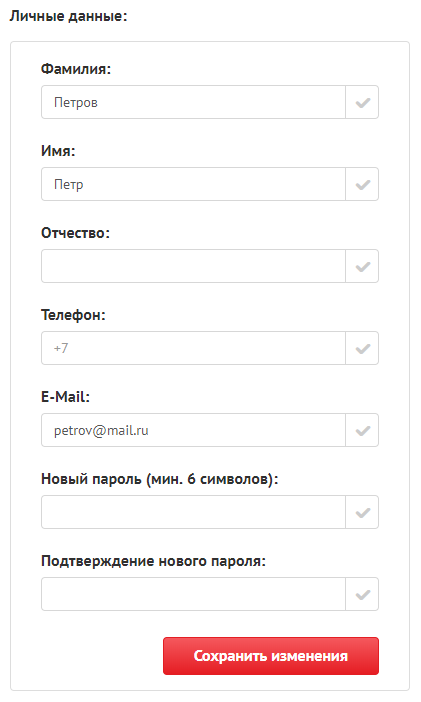This screenshot has width=421, height=702.
Task: Click the Личные данные heading
Action: point(69,17)
